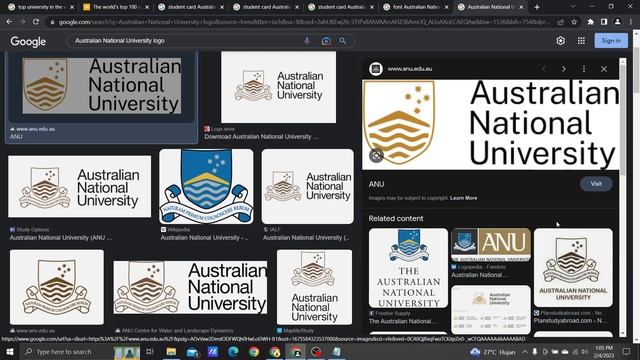
Task: Click the large ANU preview image
Action: pos(491,124)
